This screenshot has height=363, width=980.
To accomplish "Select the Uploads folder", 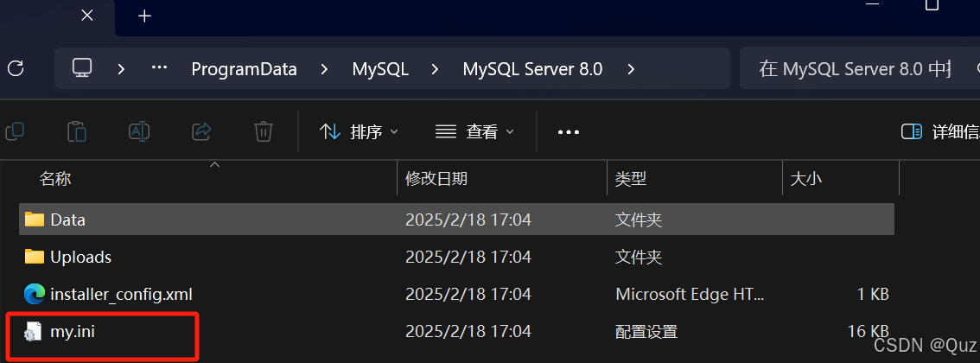I will pos(80,257).
